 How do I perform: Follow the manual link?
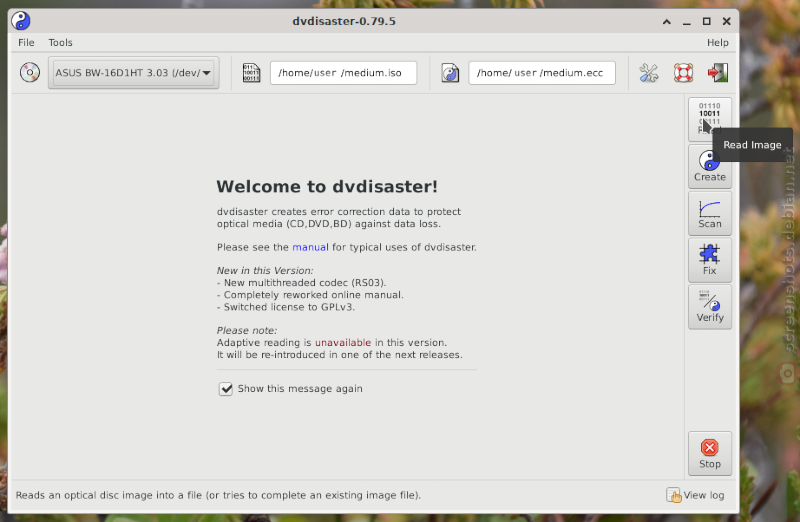click(310, 247)
